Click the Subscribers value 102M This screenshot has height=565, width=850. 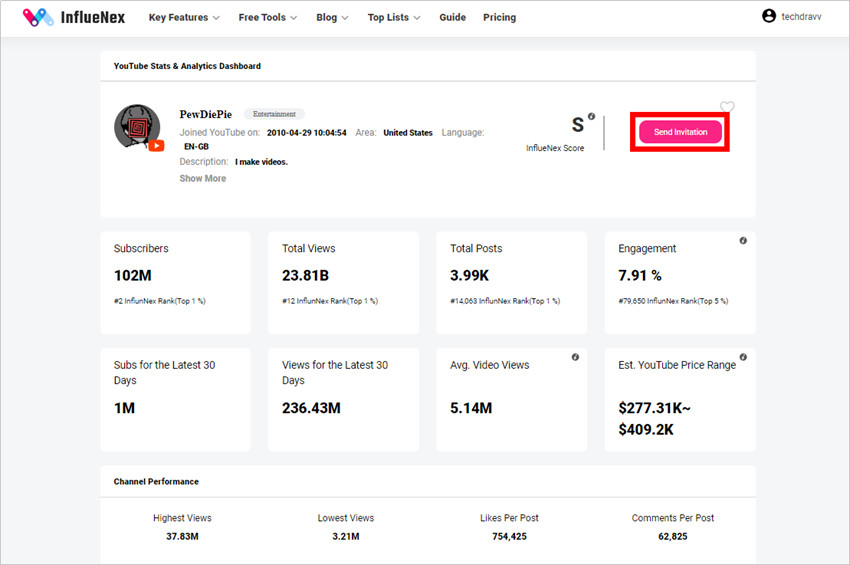[133, 275]
